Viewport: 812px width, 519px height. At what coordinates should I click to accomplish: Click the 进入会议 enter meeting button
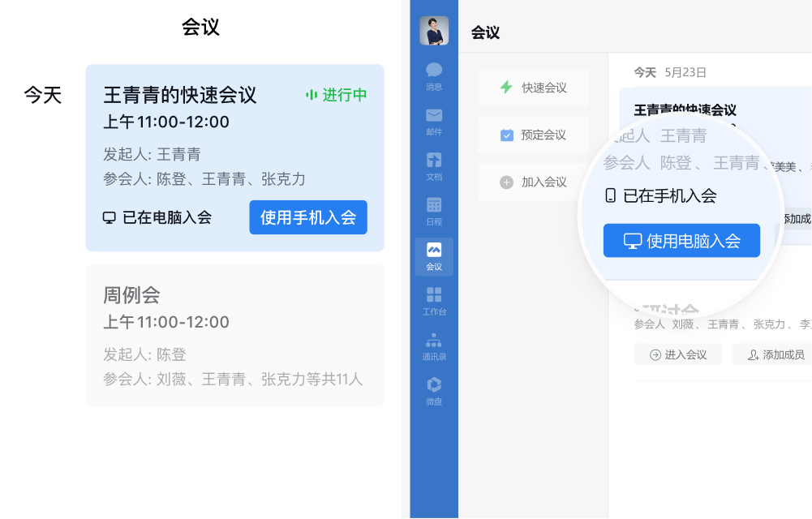click(678, 354)
